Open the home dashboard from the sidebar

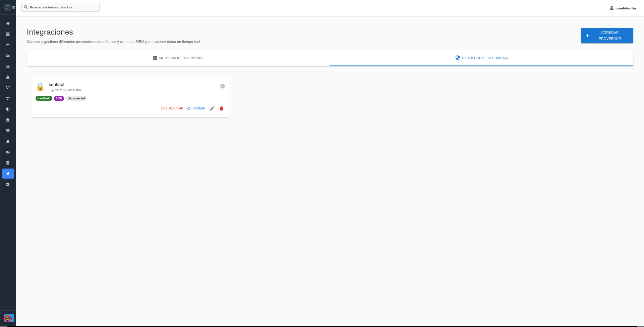click(8, 23)
